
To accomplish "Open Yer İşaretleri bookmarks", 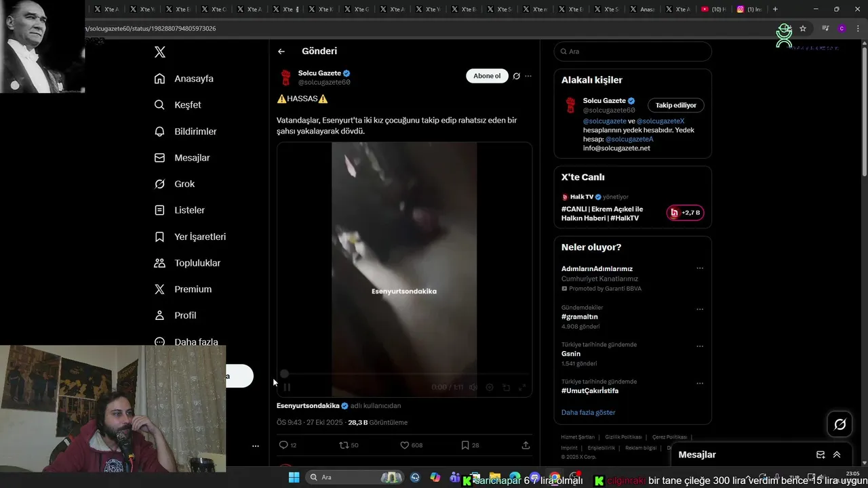I will coord(190,237).
